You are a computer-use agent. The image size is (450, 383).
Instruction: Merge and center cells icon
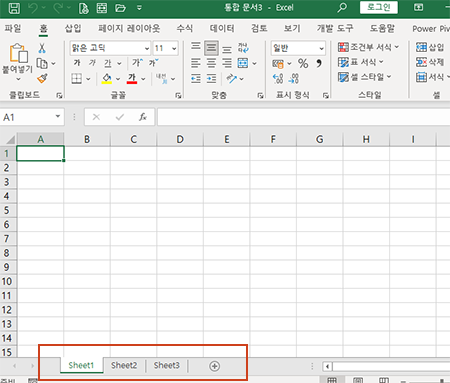click(x=243, y=63)
